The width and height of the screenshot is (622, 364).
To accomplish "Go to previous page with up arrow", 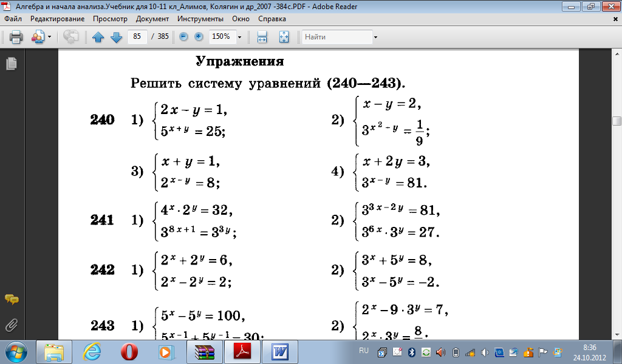I will click(x=98, y=37).
